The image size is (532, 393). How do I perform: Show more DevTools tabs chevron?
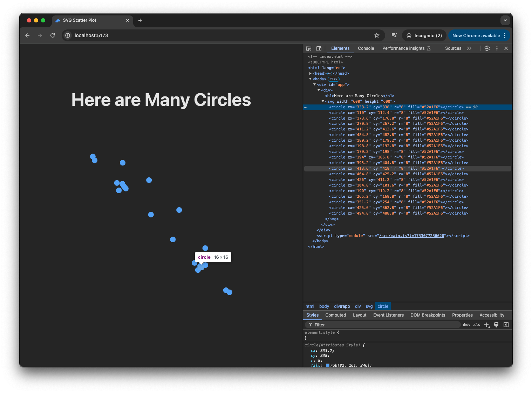point(469,48)
